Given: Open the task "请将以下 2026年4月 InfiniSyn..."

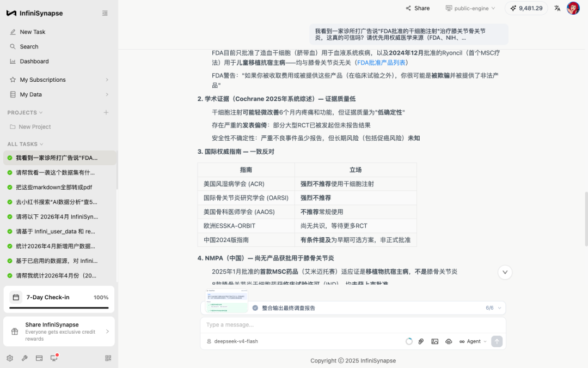Looking at the screenshot, I should [x=60, y=216].
